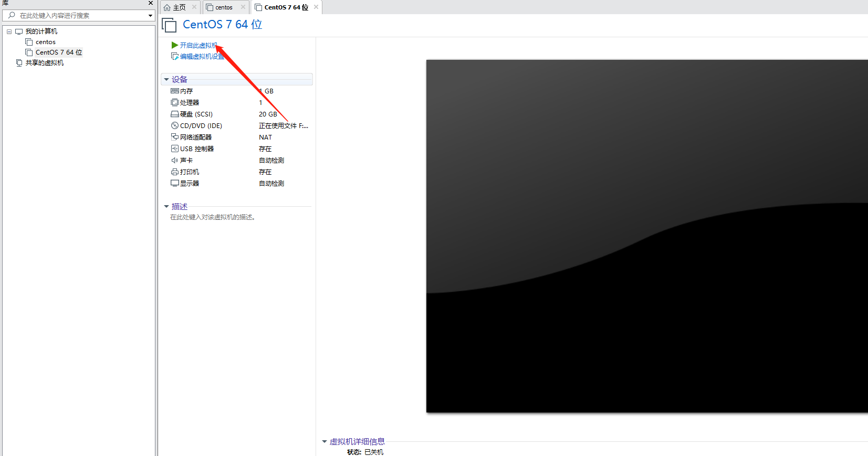The width and height of the screenshot is (868, 456).
Task: Open 编辑虚拟机设置 link
Action: click(x=202, y=56)
